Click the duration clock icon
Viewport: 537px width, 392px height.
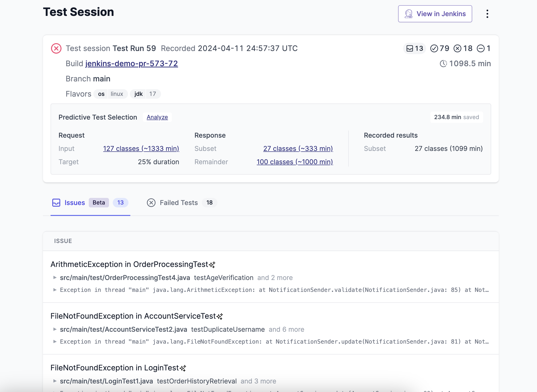point(443,64)
